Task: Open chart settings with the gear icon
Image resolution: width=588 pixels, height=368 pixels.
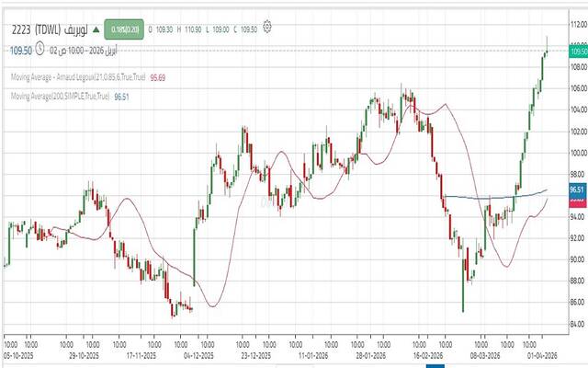Action: [x=267, y=27]
